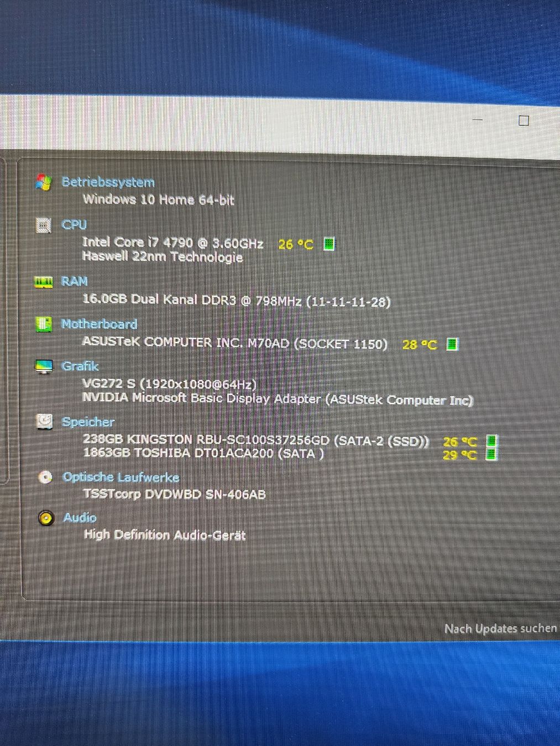Viewport: 560px width, 746px height.
Task: Select the 16.0GB Dual Kanal DDR3 line
Action: pyautogui.click(x=237, y=301)
